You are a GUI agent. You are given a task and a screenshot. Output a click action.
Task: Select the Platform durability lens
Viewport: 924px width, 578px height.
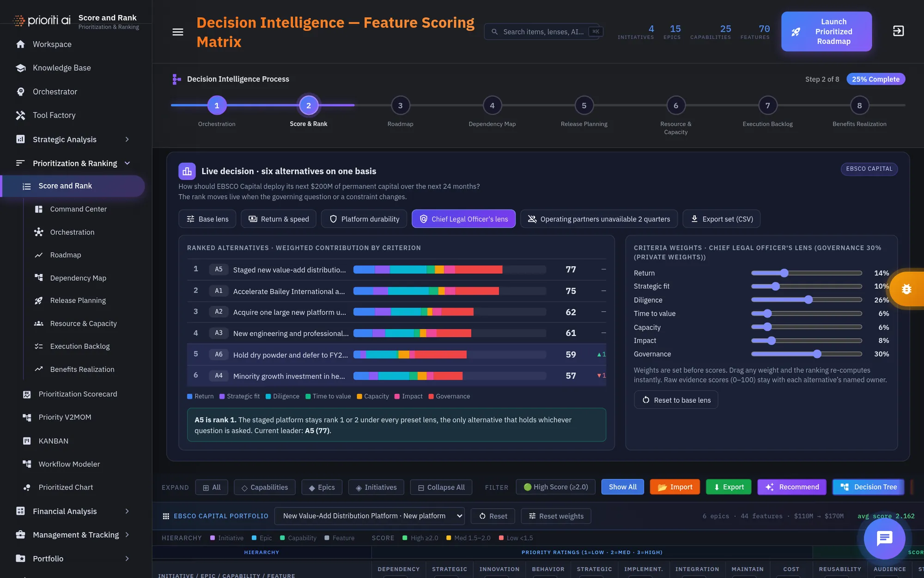coord(364,219)
